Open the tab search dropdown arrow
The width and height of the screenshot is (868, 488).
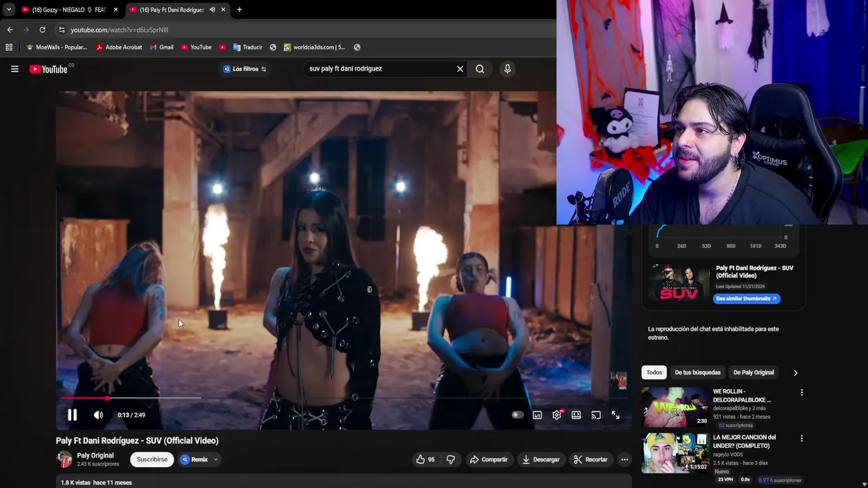coord(8,9)
